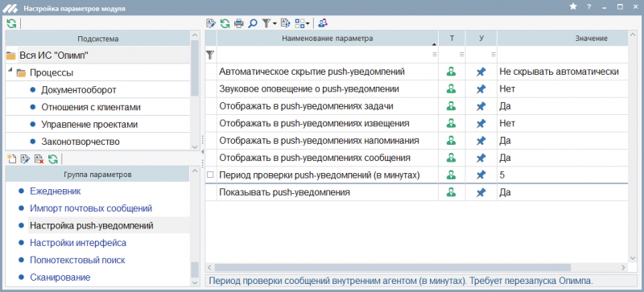The height and width of the screenshot is (292, 644).
Task: Click the users icon in the grid toolbar
Action: pos(323,23)
